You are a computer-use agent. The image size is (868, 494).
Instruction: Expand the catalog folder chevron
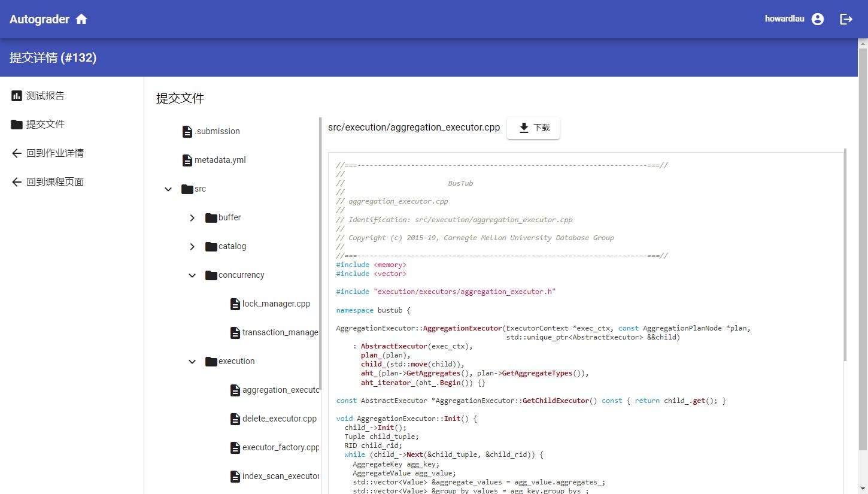[x=192, y=247]
